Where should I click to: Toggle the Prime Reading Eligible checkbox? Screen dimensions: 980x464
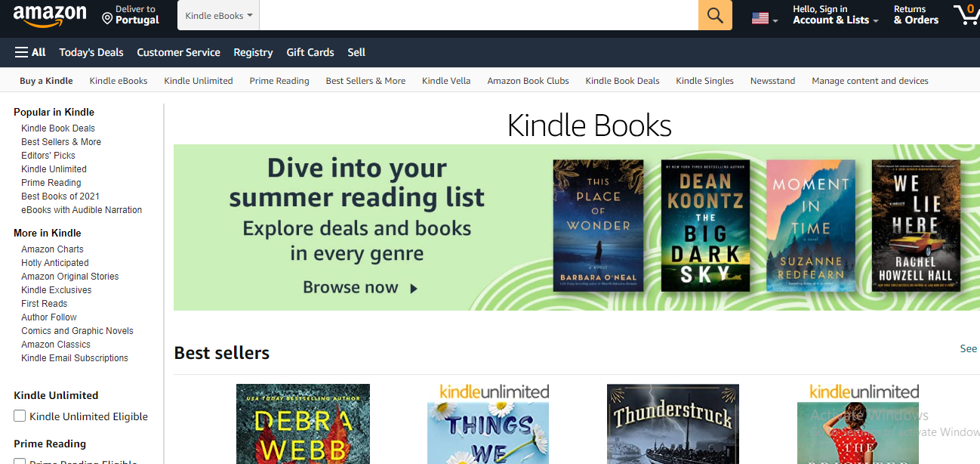click(20, 461)
